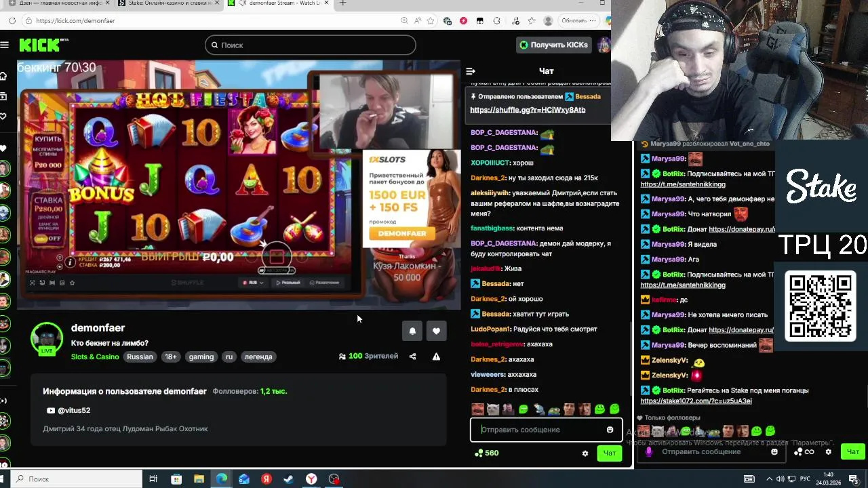This screenshot has height=488, width=868.
Task: Click first emote in main chat quick-emote row
Action: [477, 409]
